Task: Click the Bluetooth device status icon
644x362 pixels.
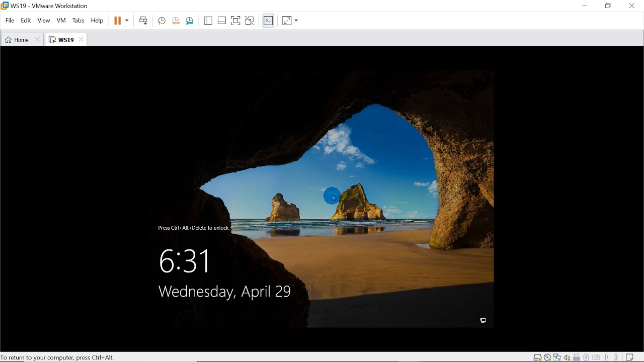Action: 586,357
